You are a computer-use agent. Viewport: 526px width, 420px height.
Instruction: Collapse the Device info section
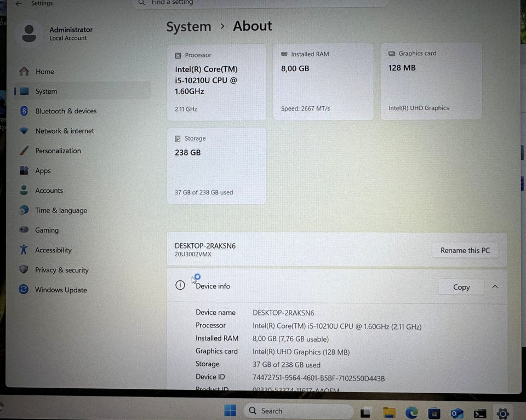(495, 287)
